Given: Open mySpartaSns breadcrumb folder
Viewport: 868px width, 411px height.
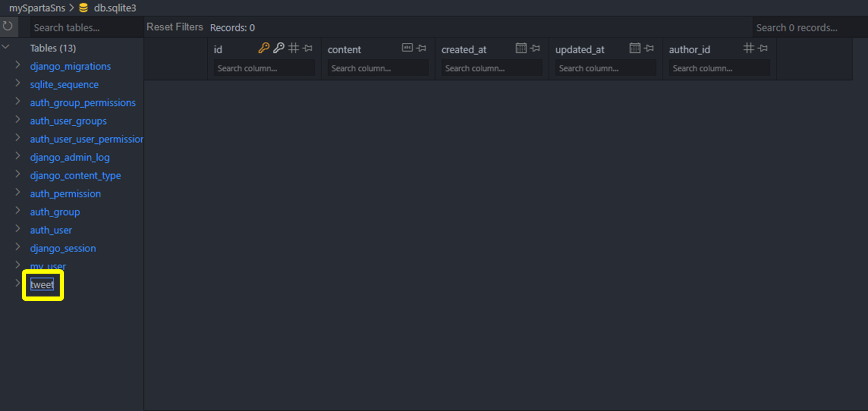Looking at the screenshot, I should [x=37, y=8].
